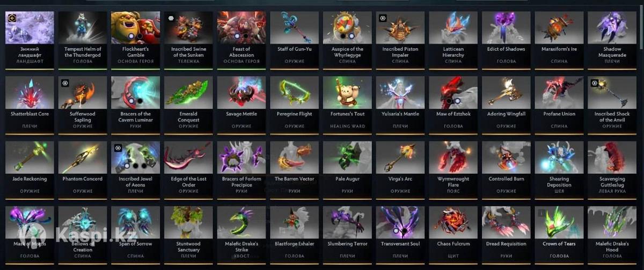
Task: Choose the Emerald Conquest weapon icon
Action: tap(188, 103)
